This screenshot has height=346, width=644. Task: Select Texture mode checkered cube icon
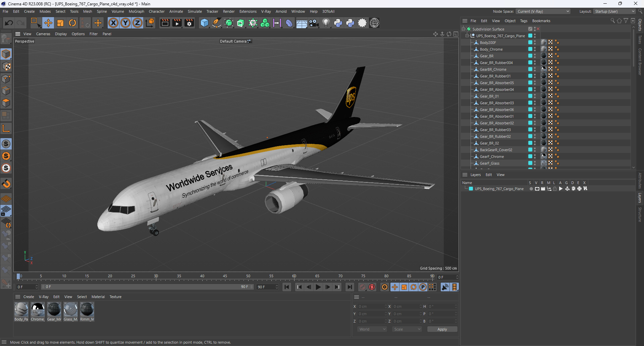6,66
